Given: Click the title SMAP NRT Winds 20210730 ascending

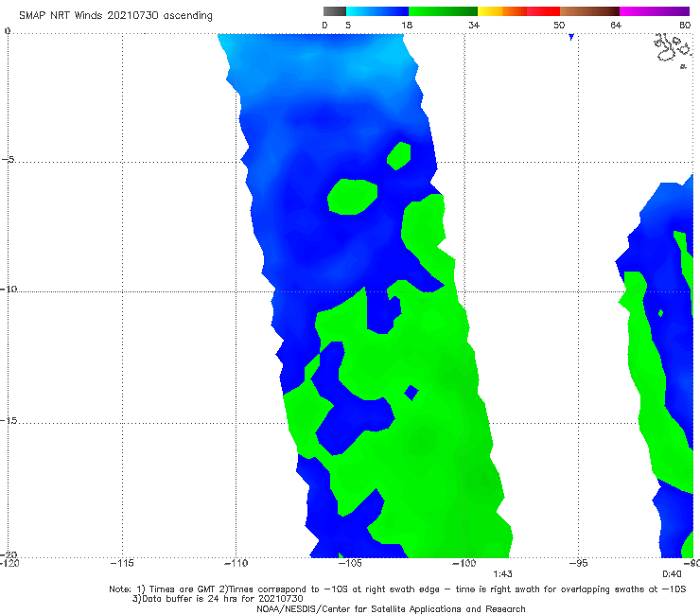Looking at the screenshot, I should pos(115,16).
